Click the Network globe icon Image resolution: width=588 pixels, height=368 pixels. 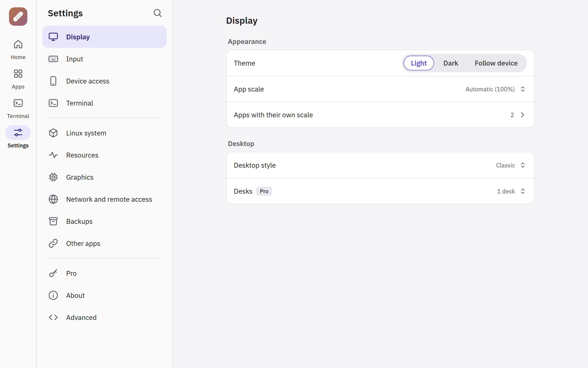pos(53,199)
